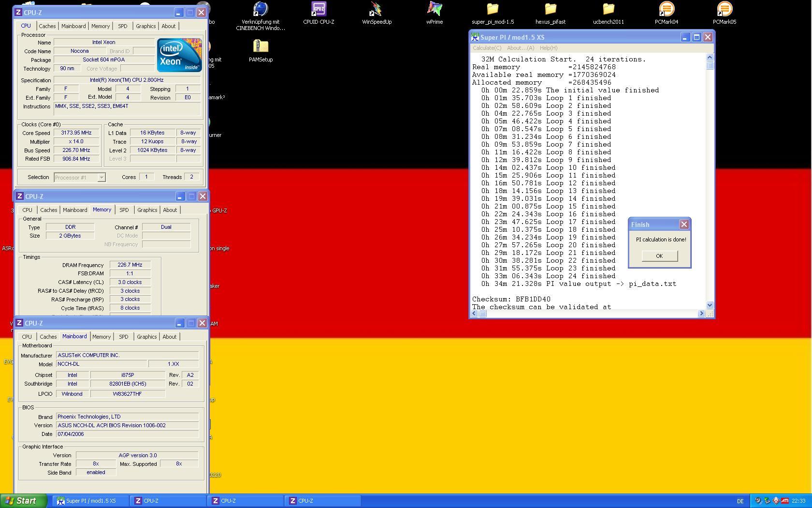This screenshot has width=812, height=508.
Task: Launch the PCMark05 shortcut
Action: click(x=725, y=13)
